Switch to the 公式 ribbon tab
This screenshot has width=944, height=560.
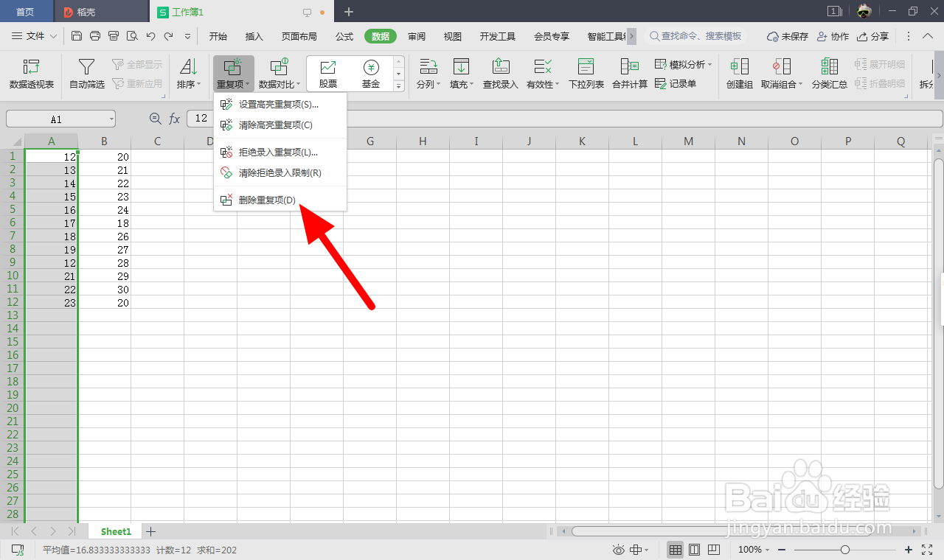click(344, 36)
